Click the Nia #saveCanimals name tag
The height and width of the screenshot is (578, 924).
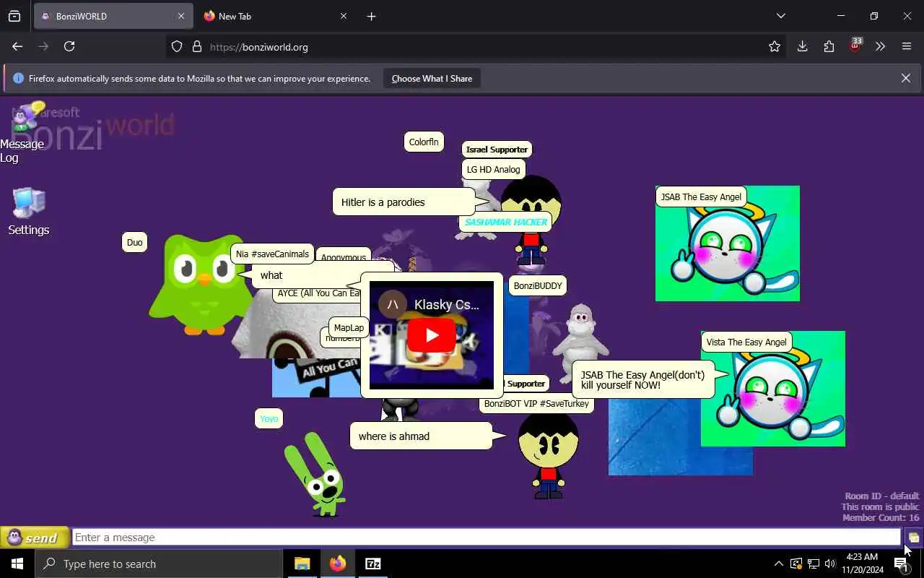point(272,254)
